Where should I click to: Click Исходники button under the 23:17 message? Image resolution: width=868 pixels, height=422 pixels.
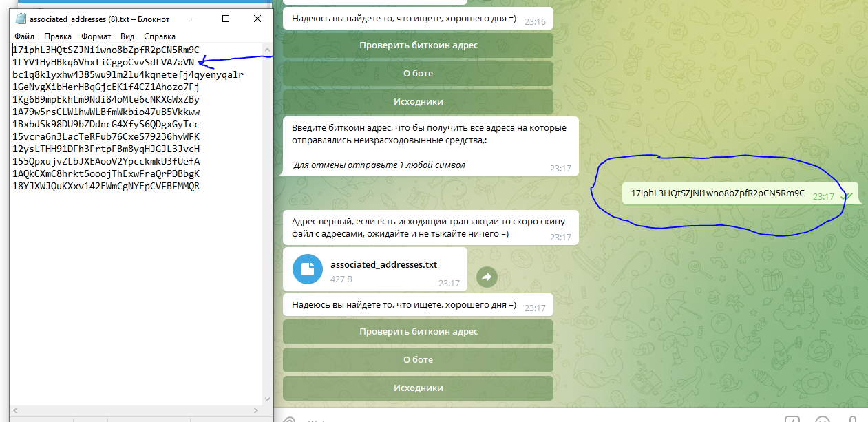pos(419,388)
